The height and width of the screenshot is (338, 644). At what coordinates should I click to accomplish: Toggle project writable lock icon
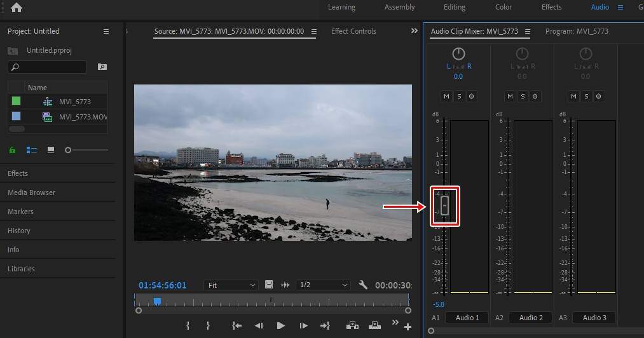(x=12, y=150)
